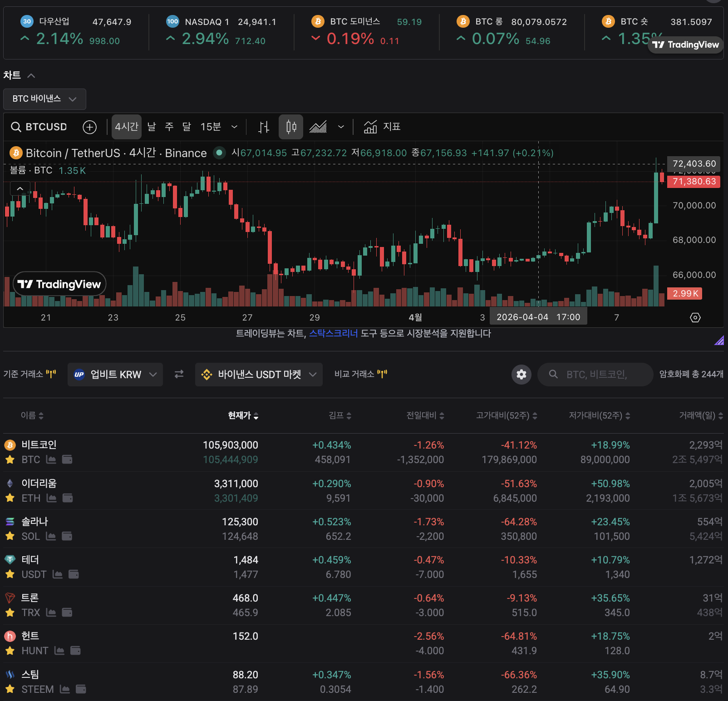Sort the table by 저가대비(52주)

(x=600, y=415)
